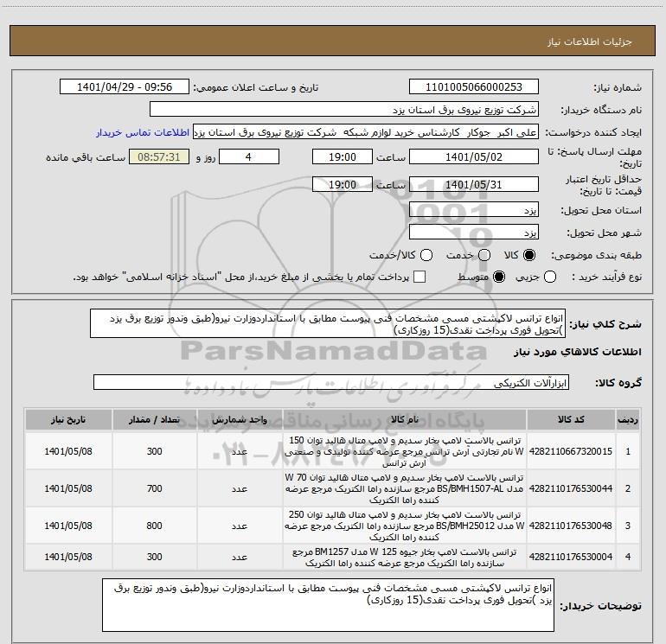This screenshot has height=644, width=666.
Task: Click the response deadline hour 19:00 field
Action: coord(343,156)
